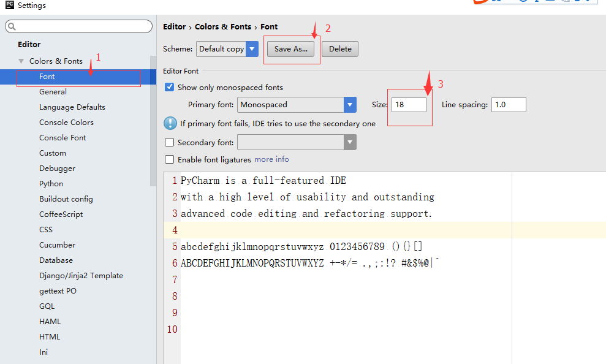Click preview line 6 with uppercase alphabet

tap(309, 263)
